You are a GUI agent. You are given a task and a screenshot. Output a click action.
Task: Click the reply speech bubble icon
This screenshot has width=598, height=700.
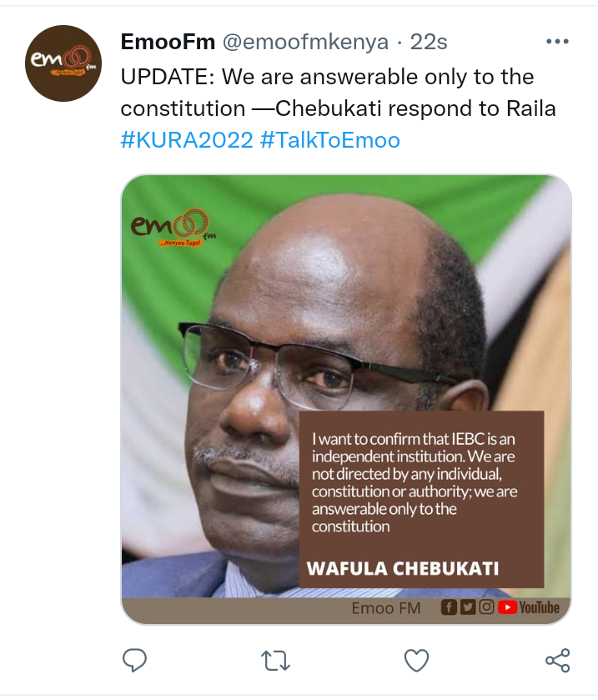pos(134,660)
